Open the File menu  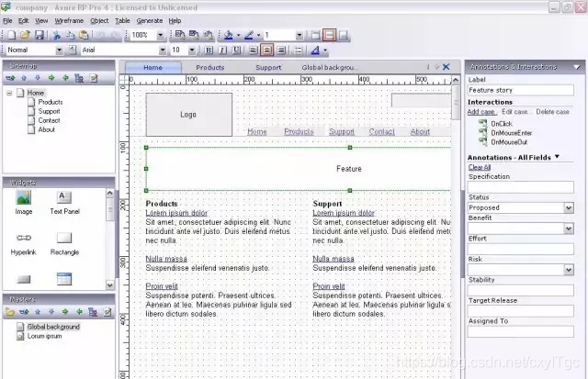point(7,20)
